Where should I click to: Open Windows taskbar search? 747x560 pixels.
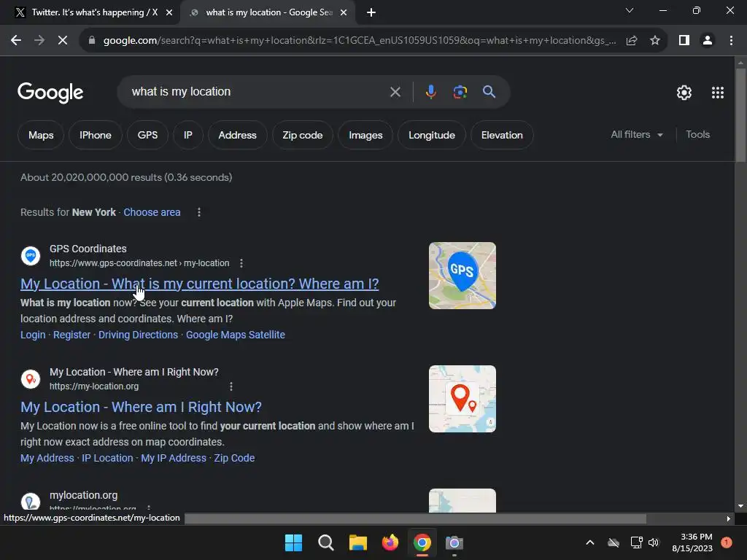(326, 542)
